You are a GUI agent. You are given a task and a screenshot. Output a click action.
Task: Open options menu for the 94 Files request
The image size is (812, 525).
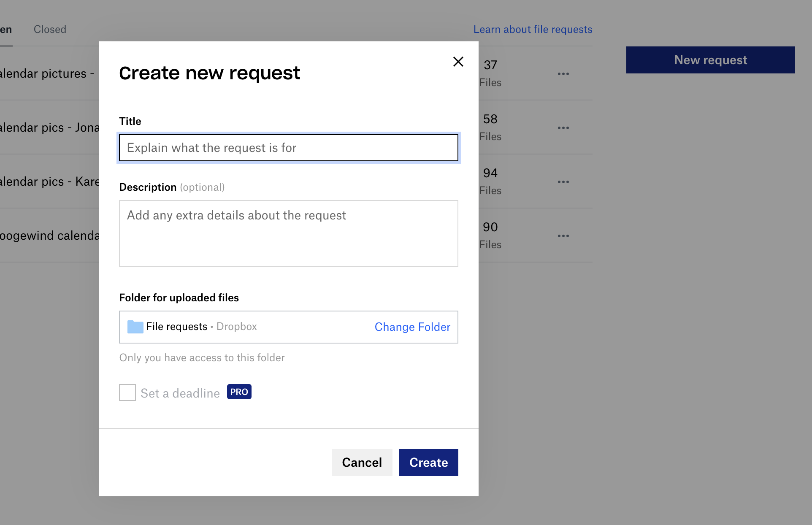564,181
